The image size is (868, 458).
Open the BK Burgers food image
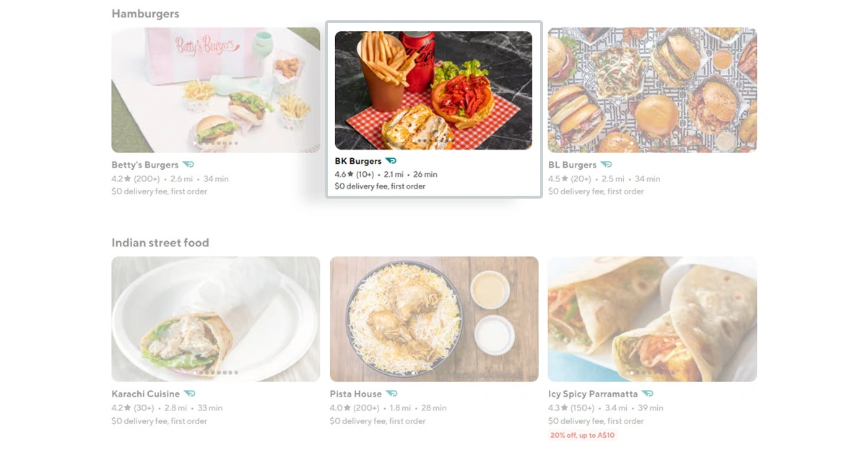433,90
